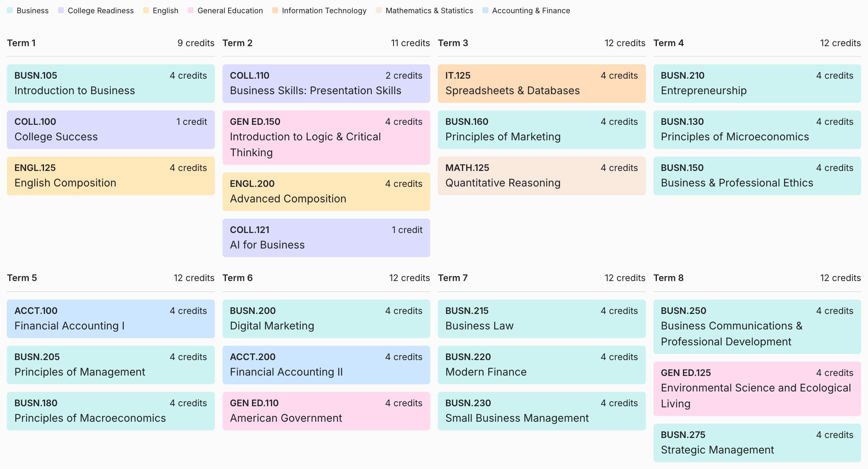Click the Business legend color swatch
868x469 pixels.
(x=10, y=11)
